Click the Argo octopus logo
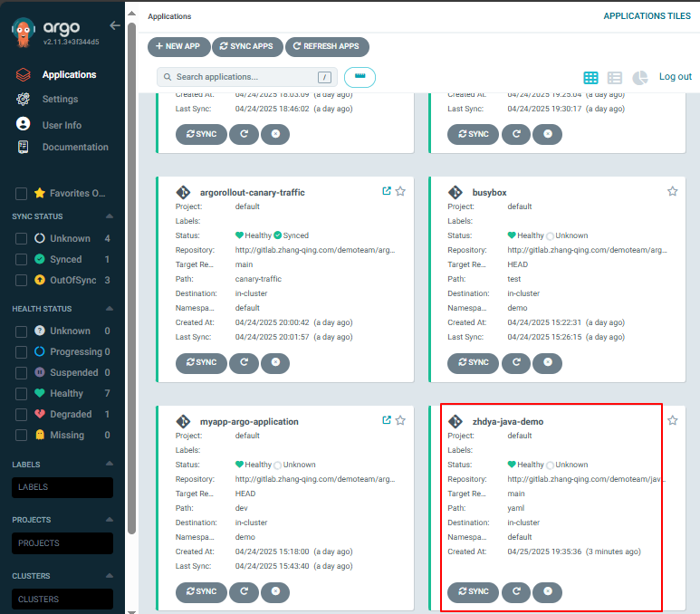Image resolution: width=700 pixels, height=614 pixels. [x=24, y=33]
